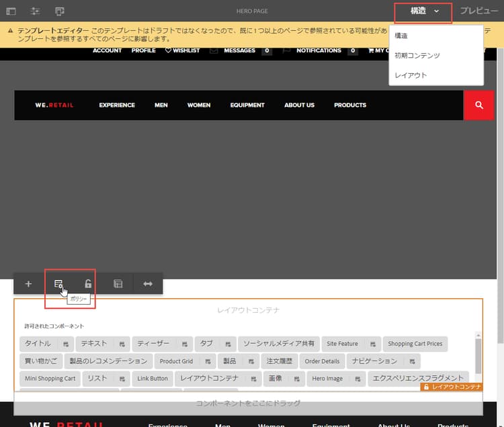Open policy icon for ナビゲーション component
Screen dimensions: 504x427
click(x=412, y=361)
